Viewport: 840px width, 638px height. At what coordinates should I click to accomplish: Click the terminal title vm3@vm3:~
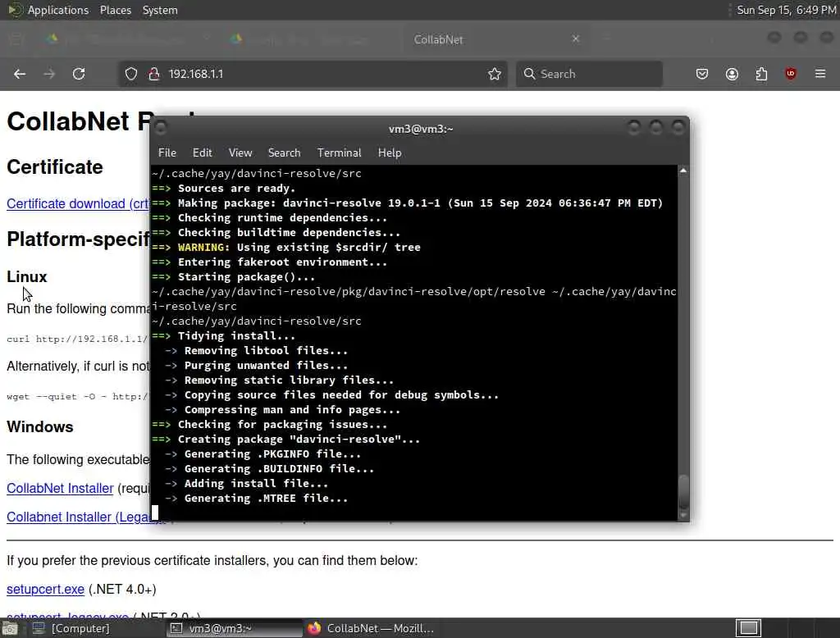tap(421, 129)
